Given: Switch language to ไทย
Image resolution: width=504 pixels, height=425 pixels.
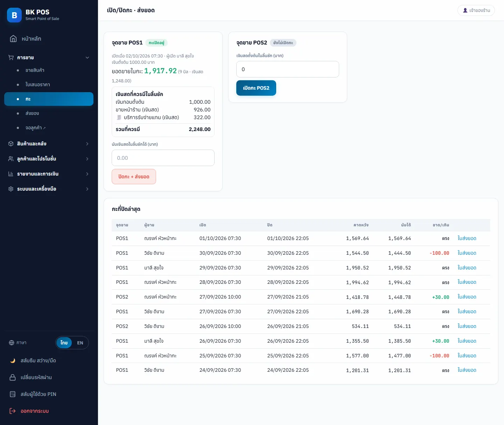Looking at the screenshot, I should point(64,343).
